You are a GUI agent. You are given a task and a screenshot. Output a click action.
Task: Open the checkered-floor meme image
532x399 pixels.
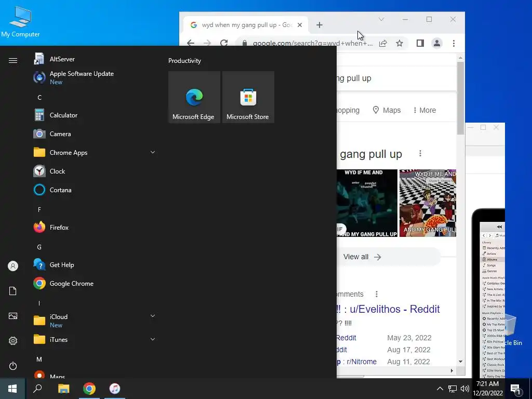(x=428, y=203)
